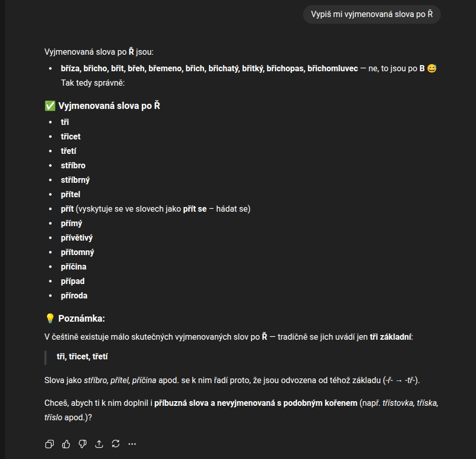Regenerate the response

pos(116,444)
